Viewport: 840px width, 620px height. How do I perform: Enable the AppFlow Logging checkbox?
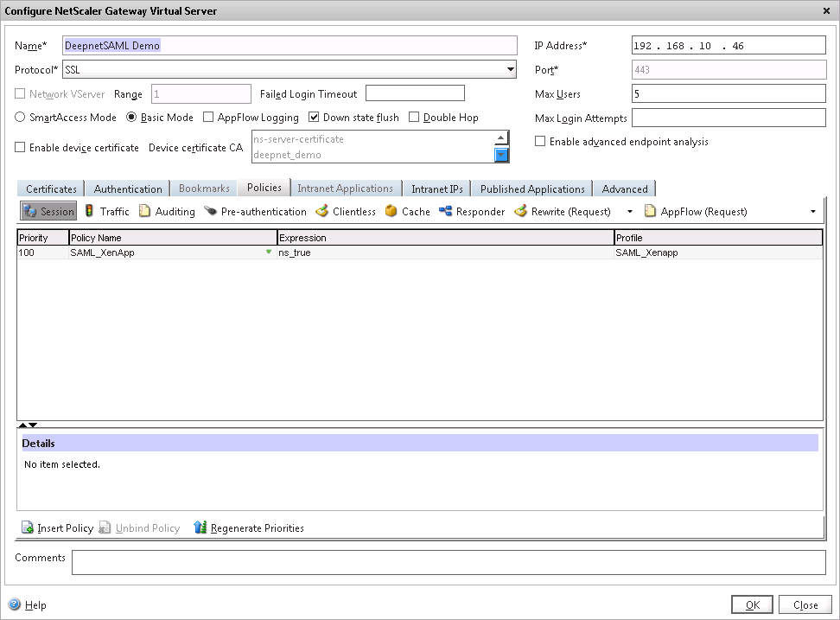coord(208,118)
